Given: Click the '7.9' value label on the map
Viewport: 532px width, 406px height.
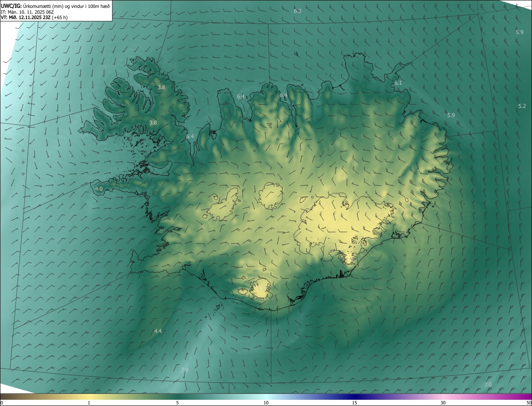Looking at the screenshot, I should tap(185, 370).
